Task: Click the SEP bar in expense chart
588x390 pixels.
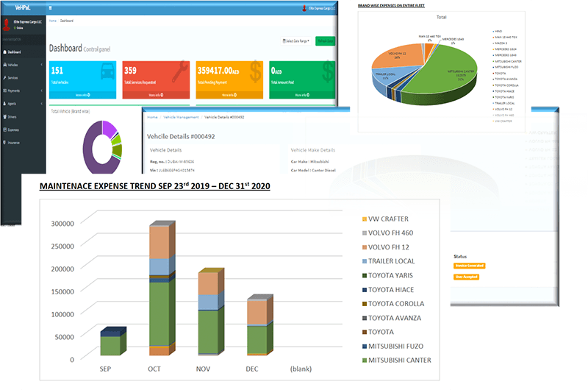Action: [113, 341]
